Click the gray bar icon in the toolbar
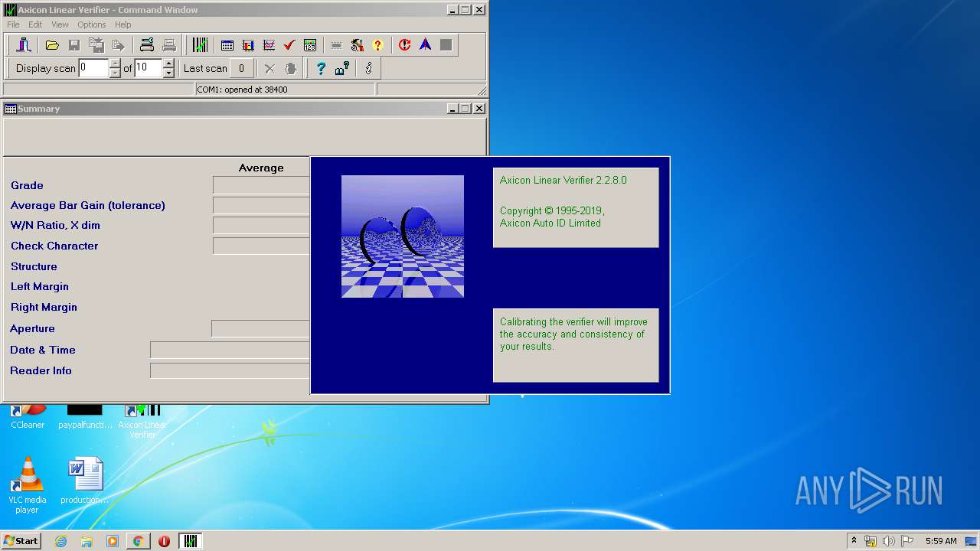The width and height of the screenshot is (980, 551). coord(336,45)
